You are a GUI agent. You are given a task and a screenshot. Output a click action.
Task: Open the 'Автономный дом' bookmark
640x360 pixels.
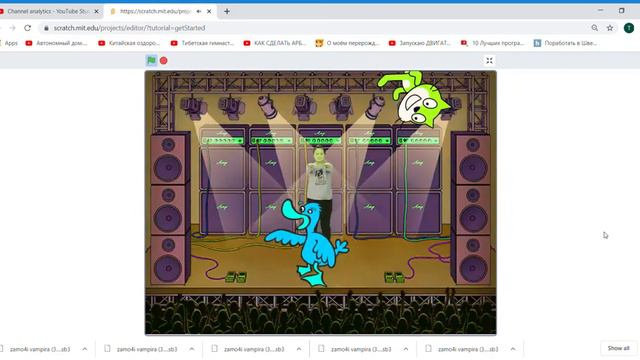coord(56,43)
